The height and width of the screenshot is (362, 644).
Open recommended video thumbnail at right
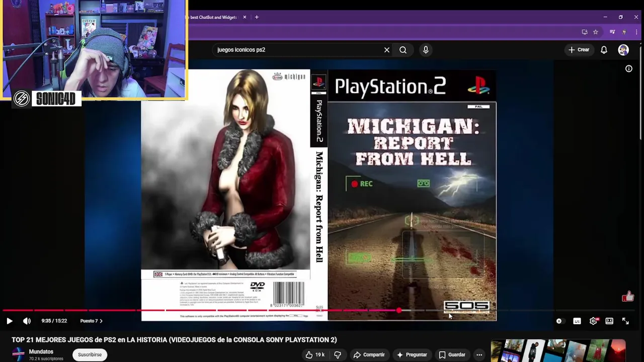(558, 351)
